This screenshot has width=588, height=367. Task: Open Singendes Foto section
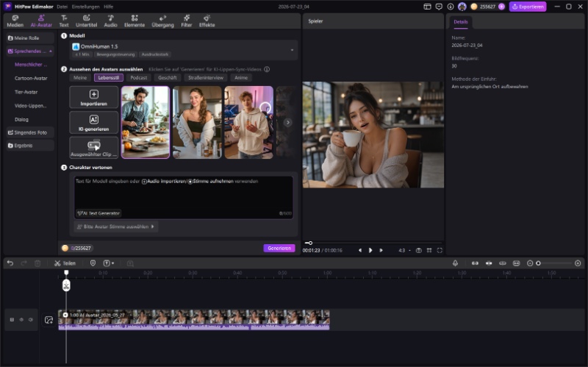point(30,132)
